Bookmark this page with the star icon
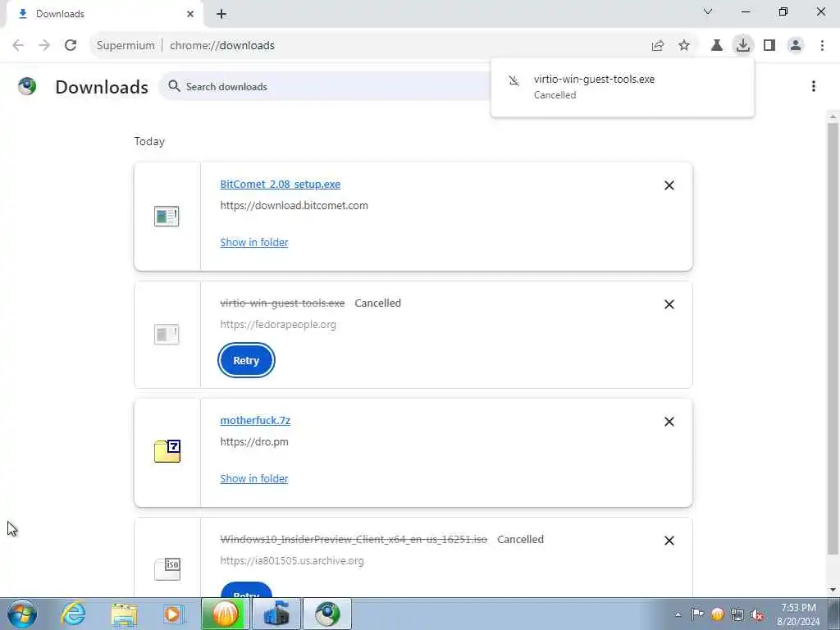The width and height of the screenshot is (840, 630). pyautogui.click(x=684, y=46)
